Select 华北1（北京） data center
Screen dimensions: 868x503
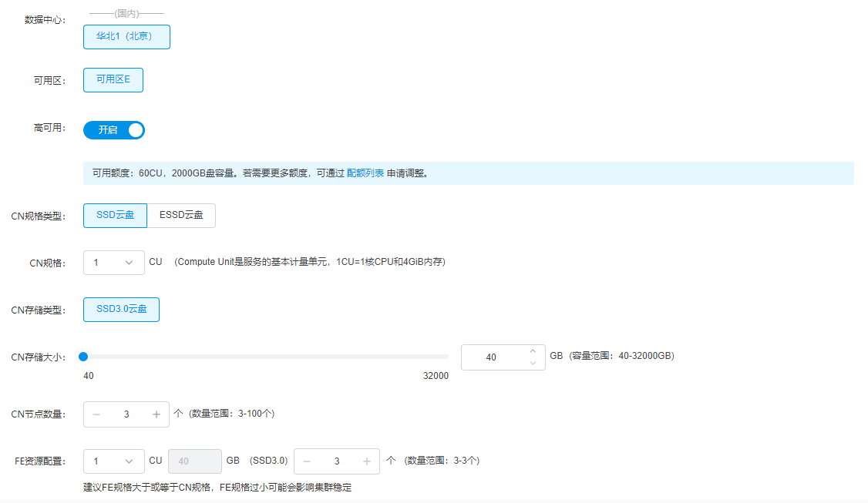(126, 36)
